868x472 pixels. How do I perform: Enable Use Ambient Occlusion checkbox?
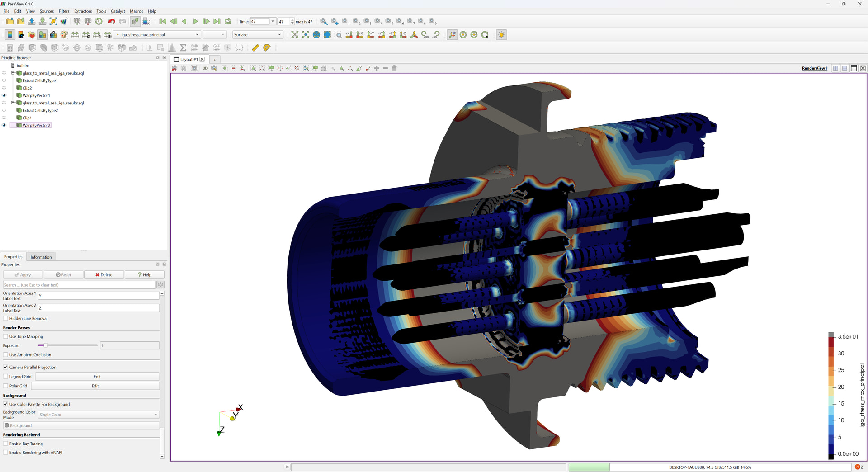(6, 355)
